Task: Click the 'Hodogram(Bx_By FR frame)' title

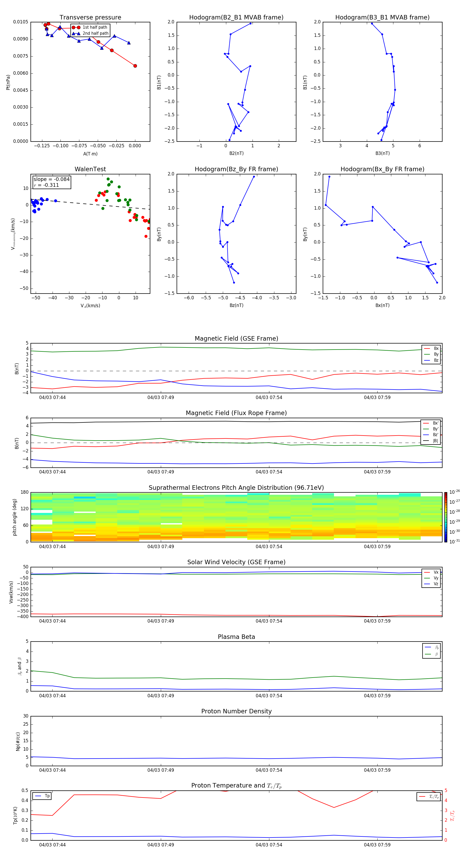Action: (x=382, y=169)
